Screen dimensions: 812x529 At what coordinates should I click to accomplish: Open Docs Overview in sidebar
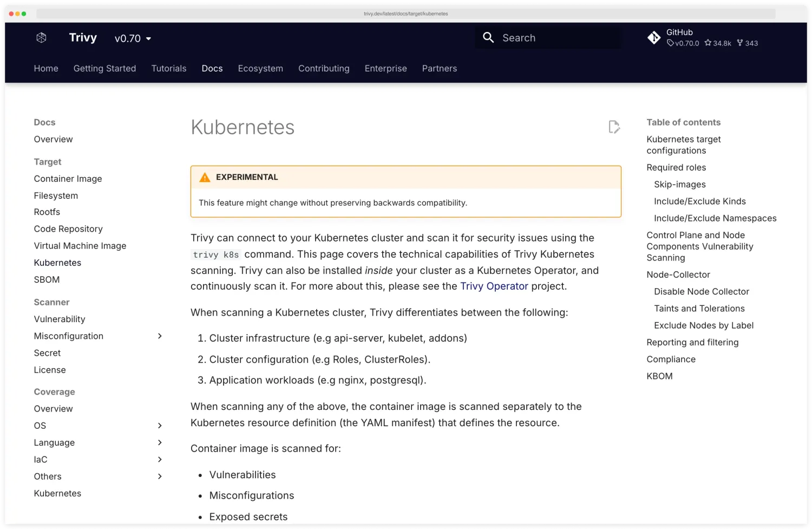[x=53, y=139]
